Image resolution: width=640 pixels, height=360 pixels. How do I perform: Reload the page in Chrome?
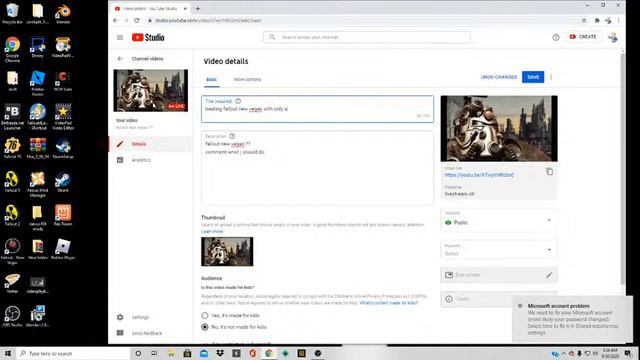pos(137,20)
